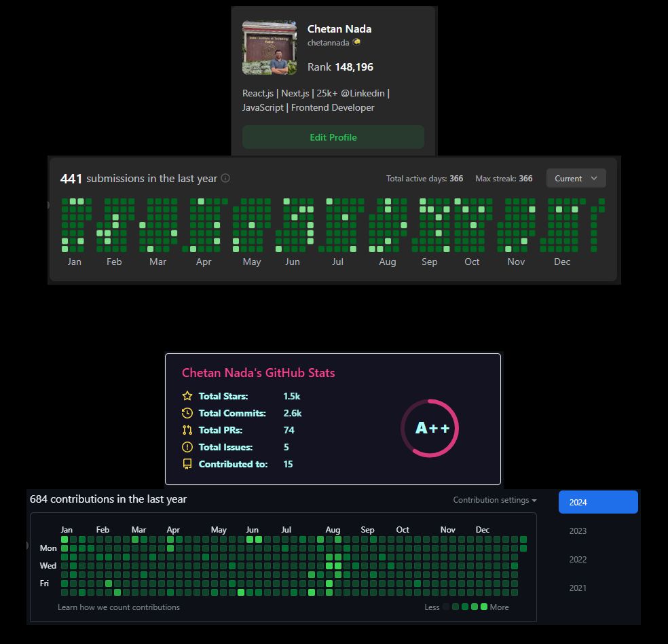Click the Wed row label in contributions graph
Image resolution: width=668 pixels, height=644 pixels.
coord(48,566)
